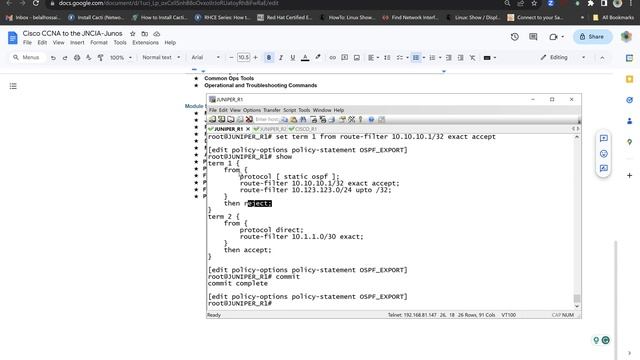The width and height of the screenshot is (640, 360).
Task: Open Google Tasks in the side panel
Action: click(629, 100)
